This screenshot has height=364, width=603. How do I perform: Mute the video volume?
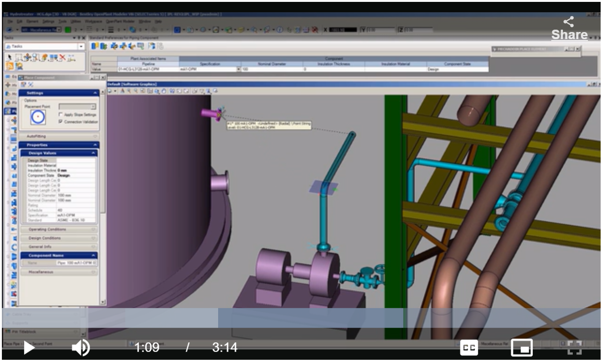(x=81, y=348)
